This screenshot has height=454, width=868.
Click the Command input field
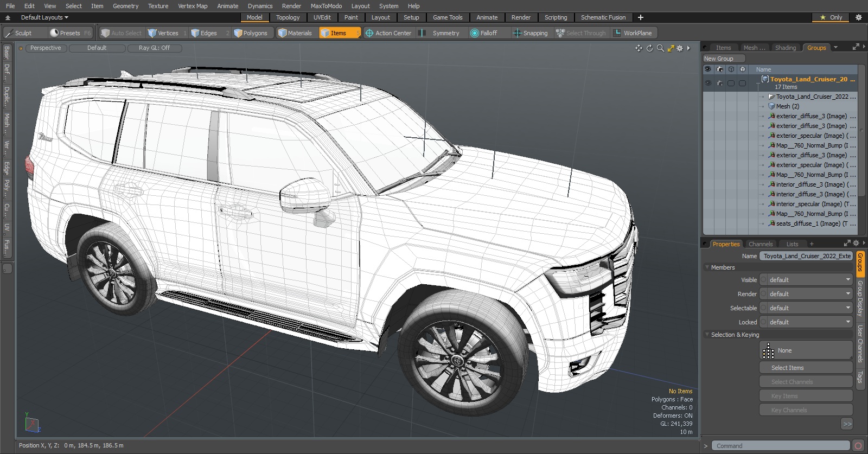click(x=780, y=446)
